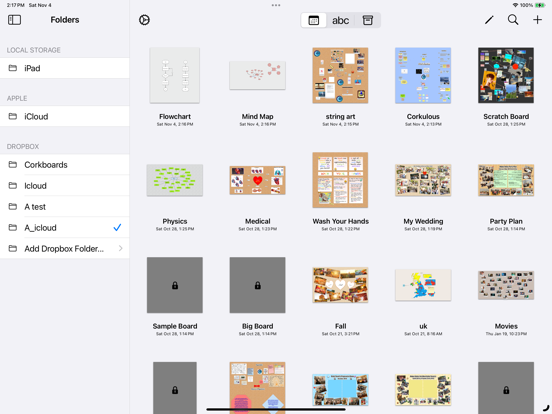The height and width of the screenshot is (414, 552).
Task: Click the Movies title text
Action: (x=506, y=326)
